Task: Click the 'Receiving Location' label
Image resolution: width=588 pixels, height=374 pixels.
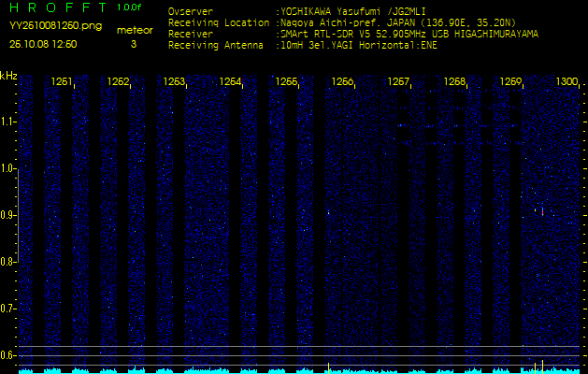Action: point(219,22)
